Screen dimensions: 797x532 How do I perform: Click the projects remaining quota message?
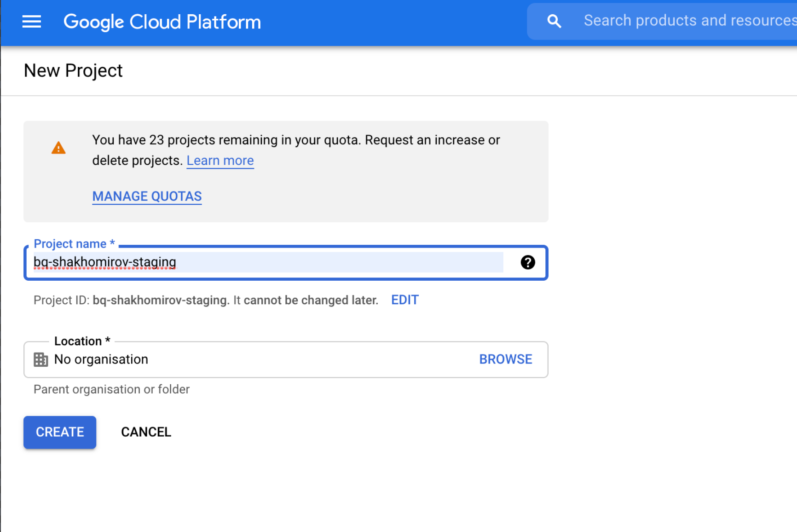pos(295,140)
